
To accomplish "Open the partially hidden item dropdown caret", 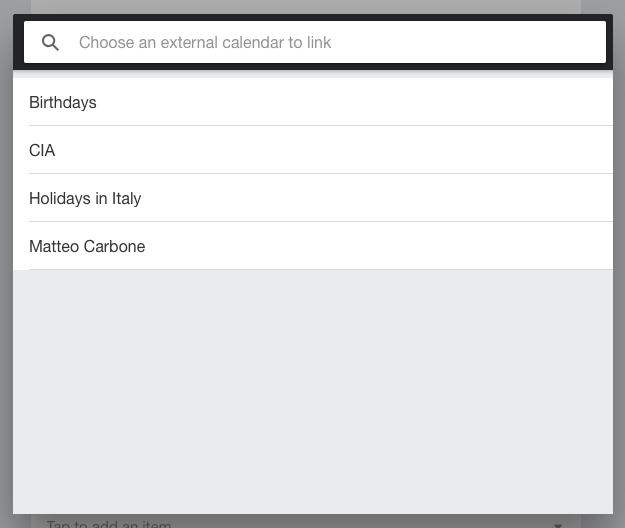I will coord(558,523).
